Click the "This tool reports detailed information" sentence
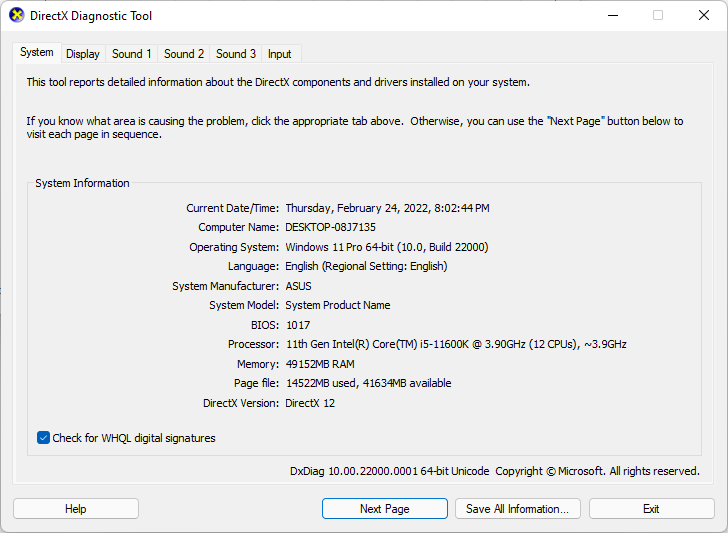Viewport: 728px width, 533px height. pos(278,82)
